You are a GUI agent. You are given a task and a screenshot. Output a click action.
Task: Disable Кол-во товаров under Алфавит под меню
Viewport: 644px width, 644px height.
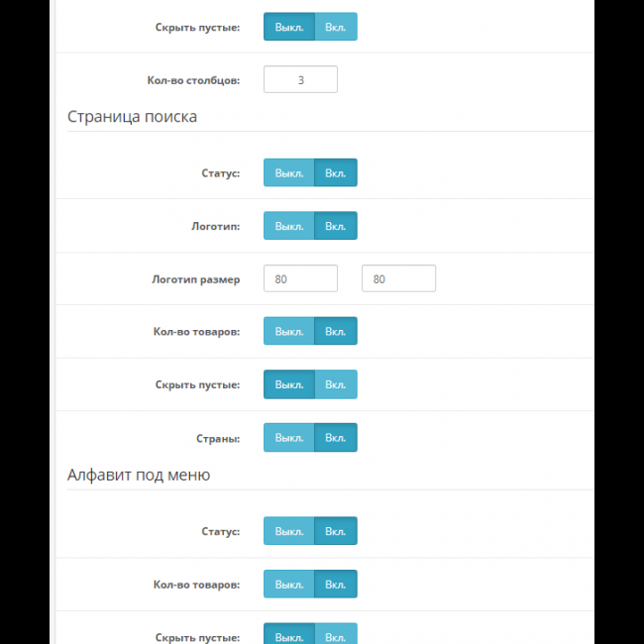tap(288, 584)
